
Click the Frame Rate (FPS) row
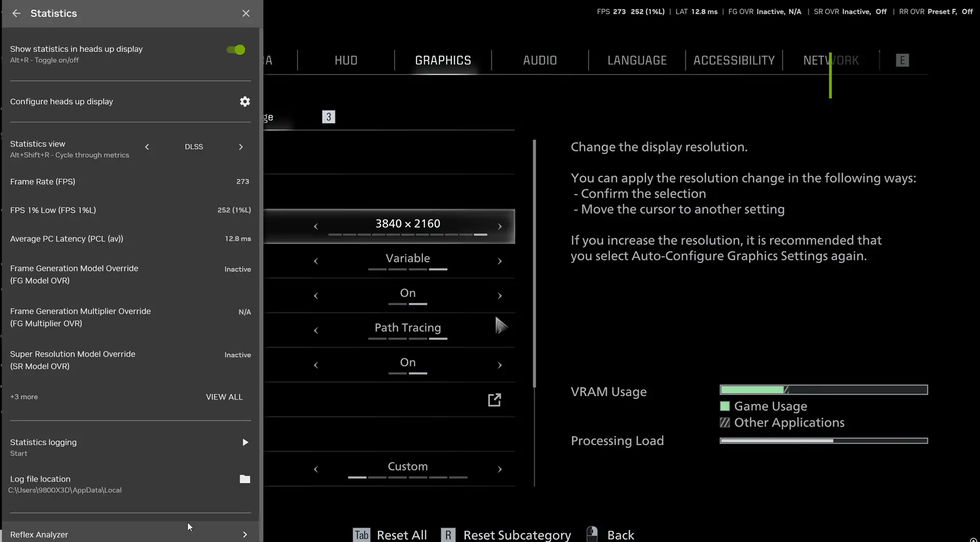(130, 182)
